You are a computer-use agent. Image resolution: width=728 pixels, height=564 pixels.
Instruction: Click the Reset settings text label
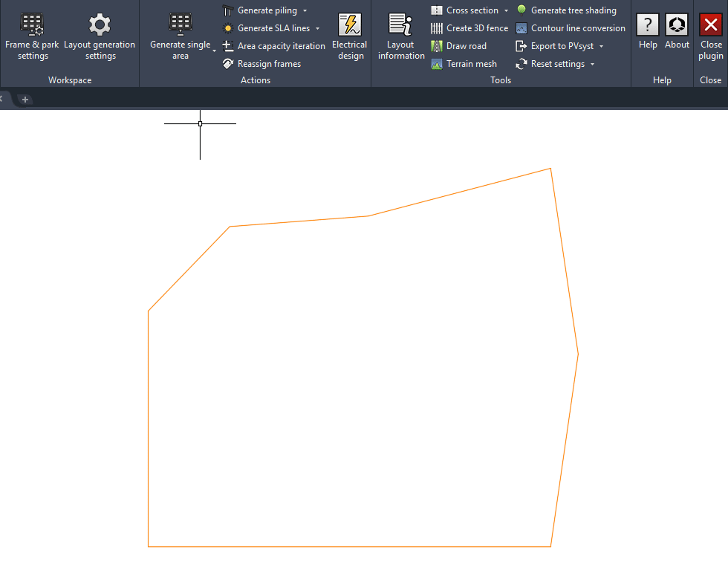coord(558,64)
